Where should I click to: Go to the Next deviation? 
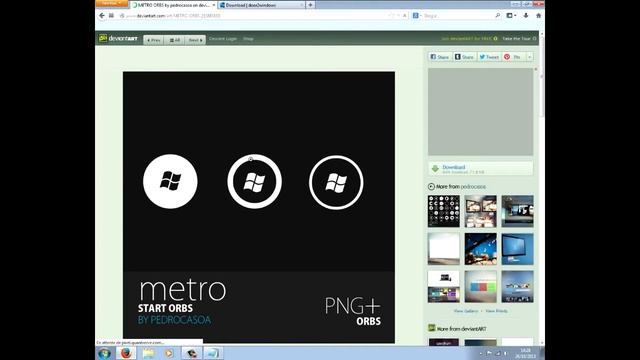pyautogui.click(x=195, y=40)
